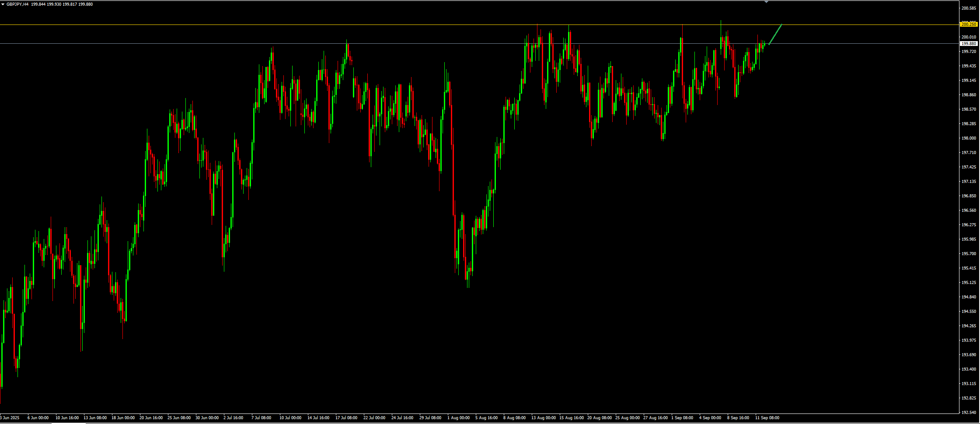The height and width of the screenshot is (424, 980).
Task: Click price scale value 193.115
Action: [x=969, y=384]
